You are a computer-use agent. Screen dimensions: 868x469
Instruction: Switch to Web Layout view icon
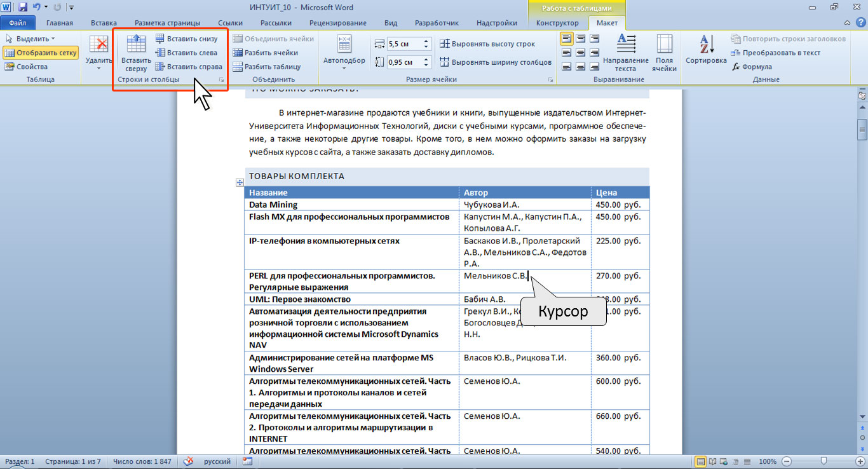pyautogui.click(x=723, y=461)
